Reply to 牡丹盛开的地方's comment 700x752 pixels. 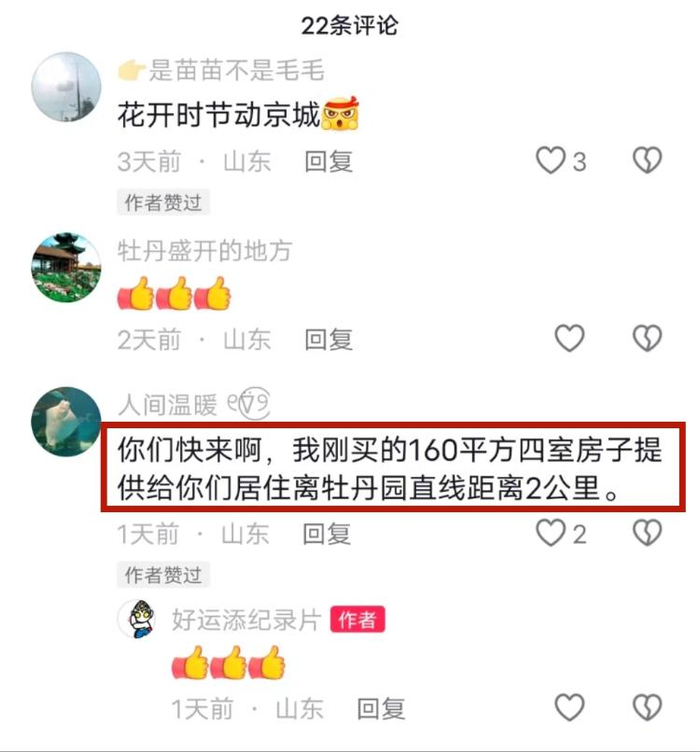[329, 339]
